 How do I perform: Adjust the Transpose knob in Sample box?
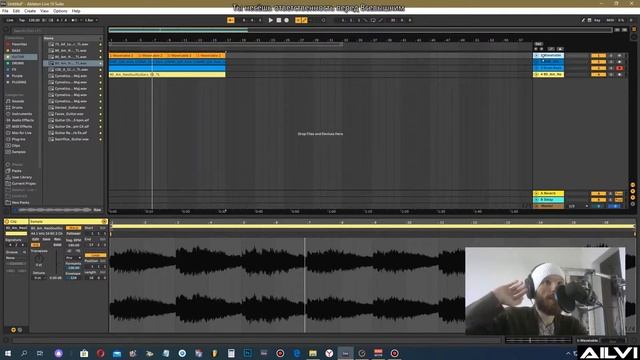(38, 259)
